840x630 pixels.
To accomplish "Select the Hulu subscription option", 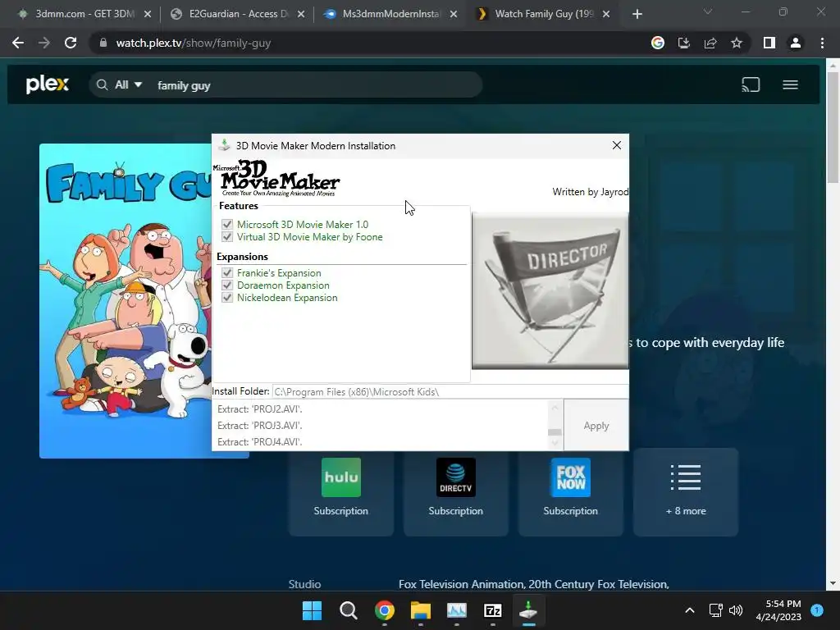I will point(341,492).
